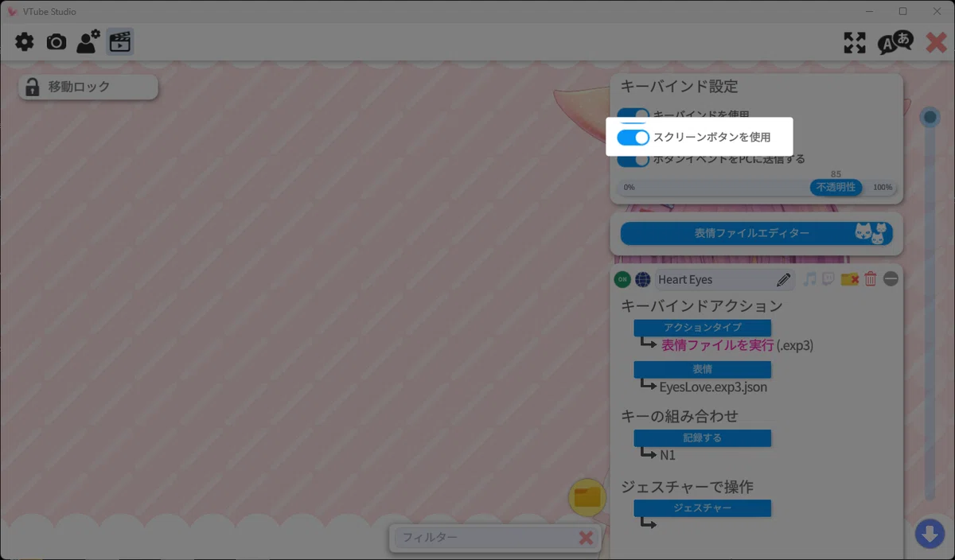Toggle the green ON badge for Heart Eyes
This screenshot has height=560, width=955.
point(622,279)
